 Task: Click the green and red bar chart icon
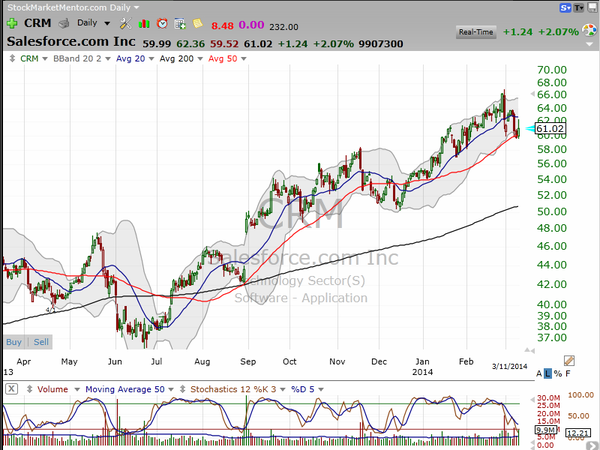coord(144,24)
